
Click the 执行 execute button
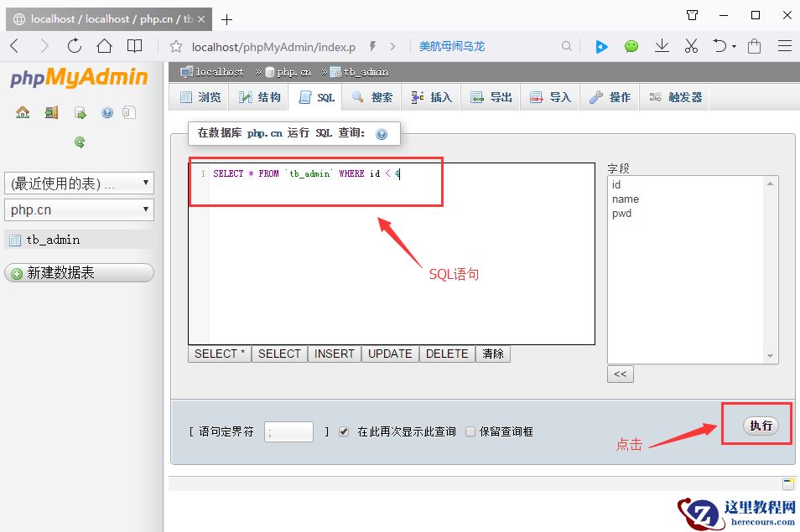[761, 426]
